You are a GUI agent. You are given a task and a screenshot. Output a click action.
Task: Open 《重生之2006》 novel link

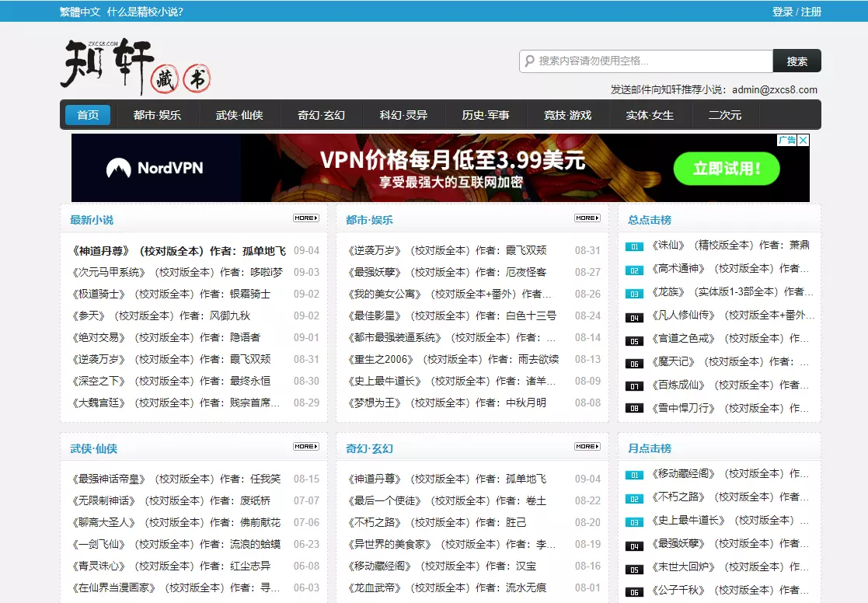coord(453,359)
